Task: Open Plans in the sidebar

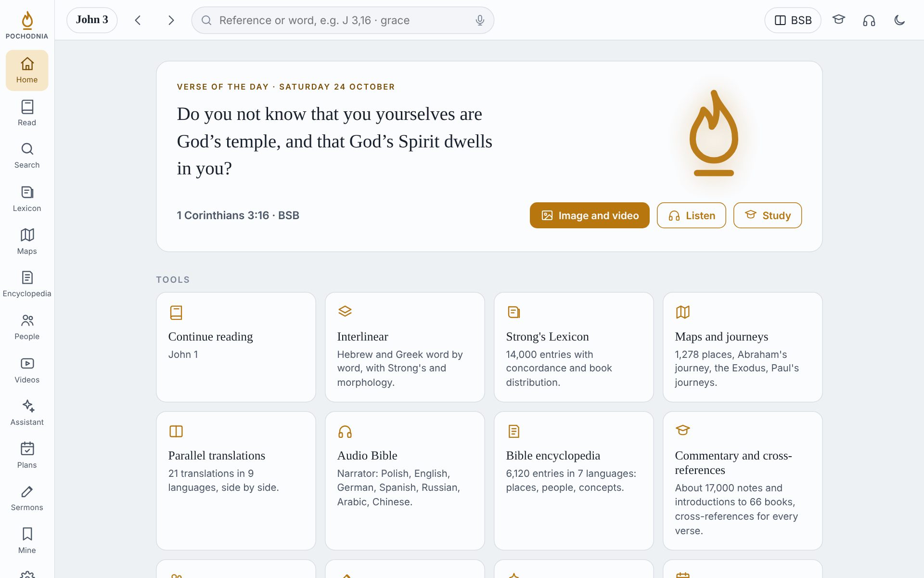Action: point(27,455)
